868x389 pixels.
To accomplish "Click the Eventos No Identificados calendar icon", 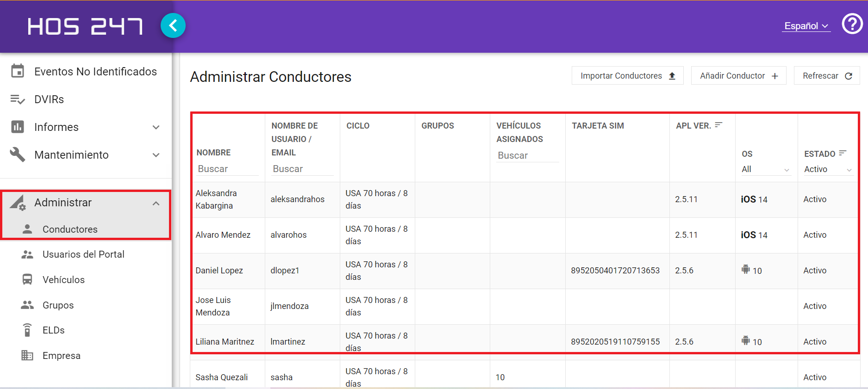I will click(18, 71).
